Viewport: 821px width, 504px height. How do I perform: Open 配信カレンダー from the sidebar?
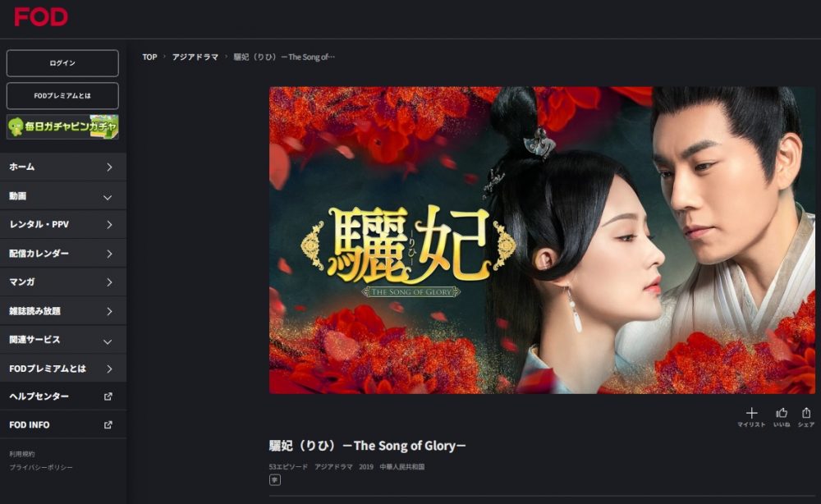click(x=63, y=254)
